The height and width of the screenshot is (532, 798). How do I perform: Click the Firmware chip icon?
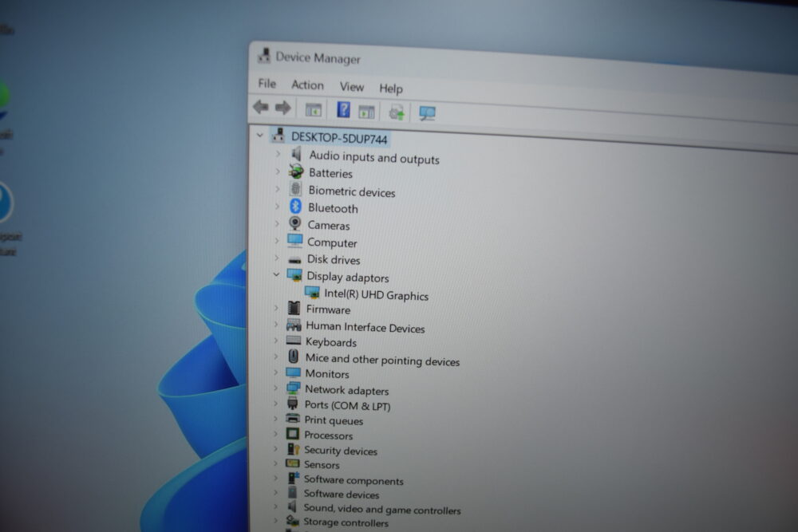[x=294, y=308]
